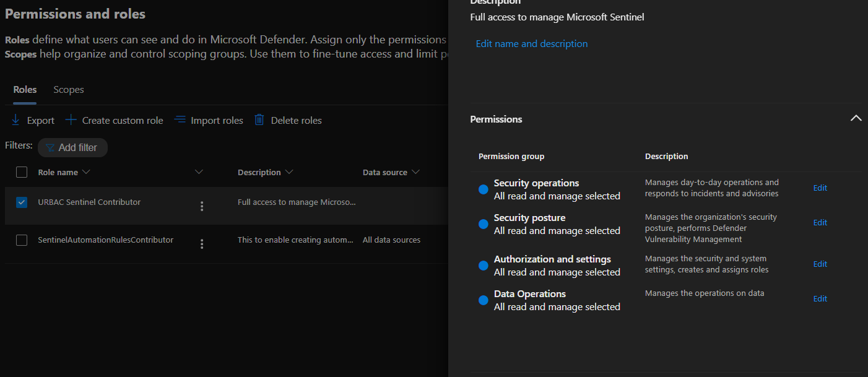Select the SentinelAutomationRulesContributor role name

pos(106,240)
